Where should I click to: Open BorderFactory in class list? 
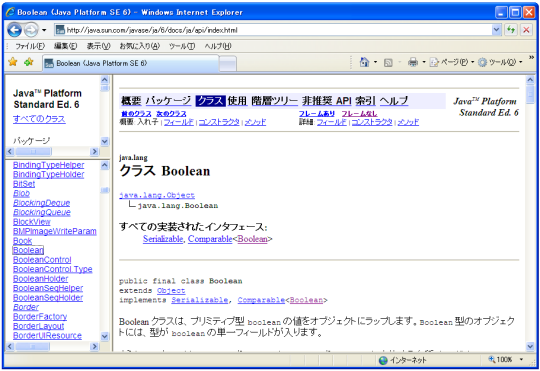point(40,317)
